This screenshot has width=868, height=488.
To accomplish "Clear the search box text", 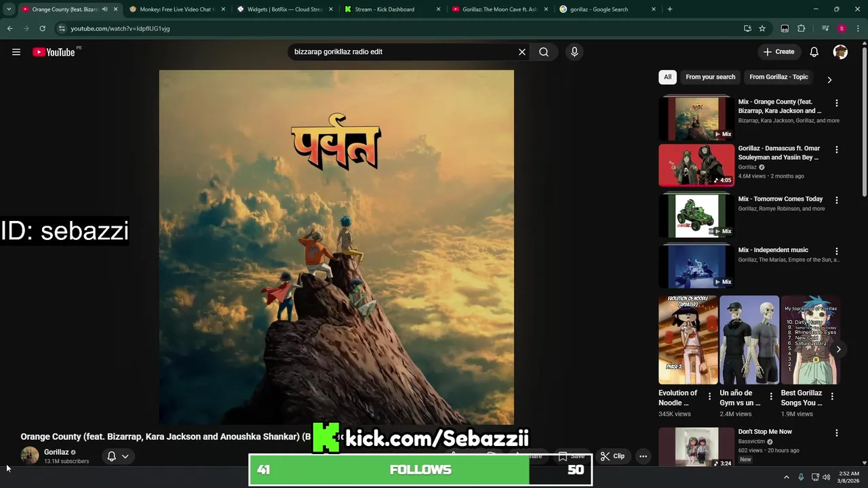I will pos(522,52).
